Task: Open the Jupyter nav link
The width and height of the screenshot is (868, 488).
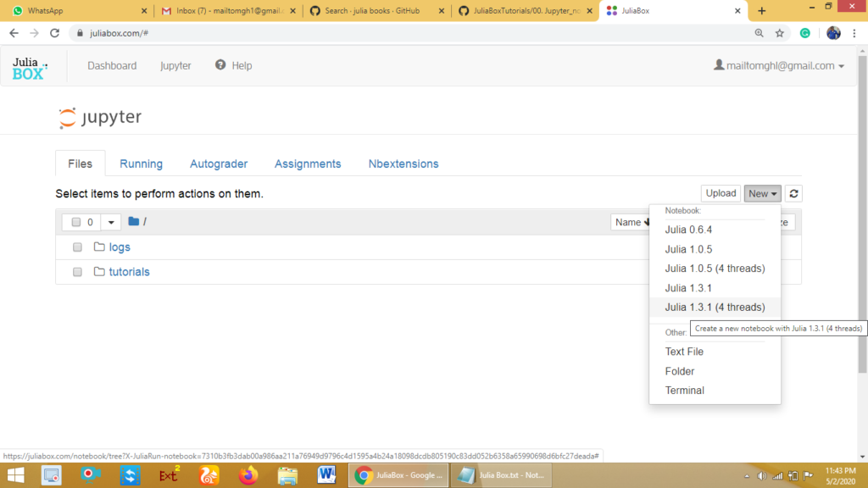Action: pyautogui.click(x=175, y=65)
